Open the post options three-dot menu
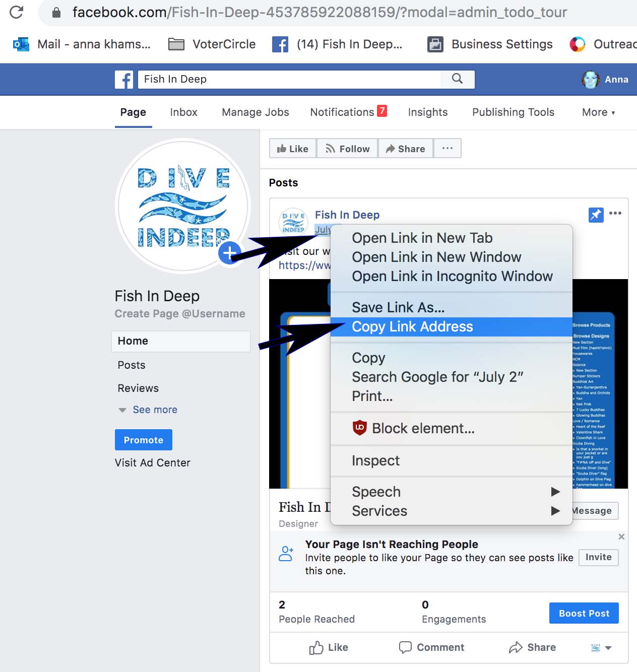Screen dimensions: 637x672 615,213
